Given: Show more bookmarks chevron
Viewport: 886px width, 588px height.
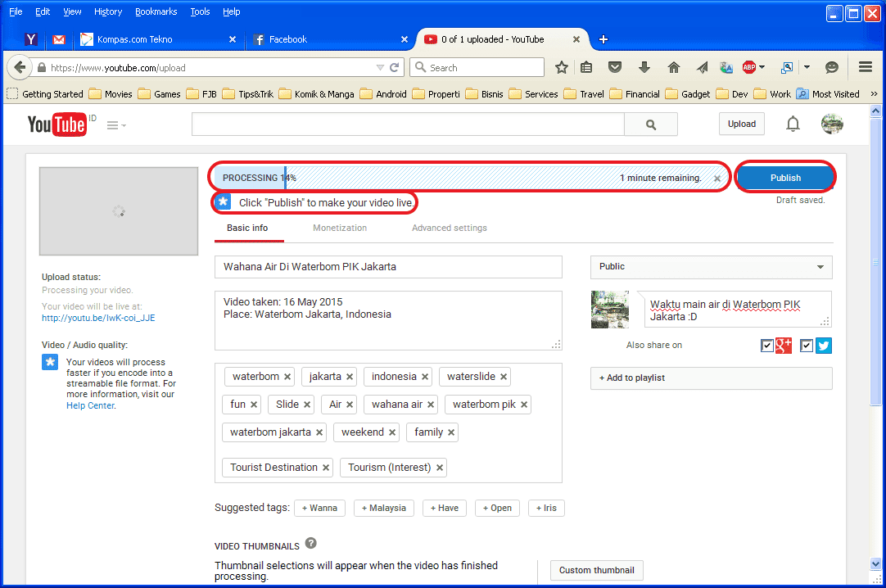Looking at the screenshot, I should (x=875, y=93).
